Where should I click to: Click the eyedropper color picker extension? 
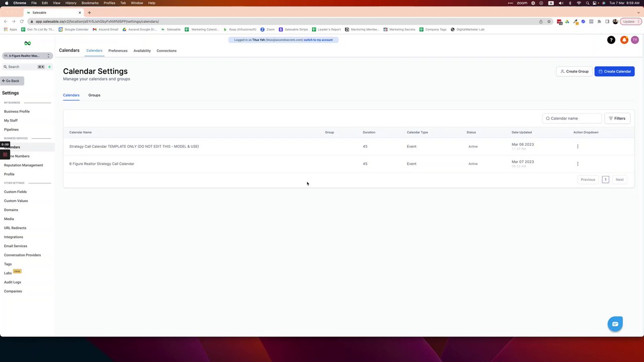click(x=575, y=22)
